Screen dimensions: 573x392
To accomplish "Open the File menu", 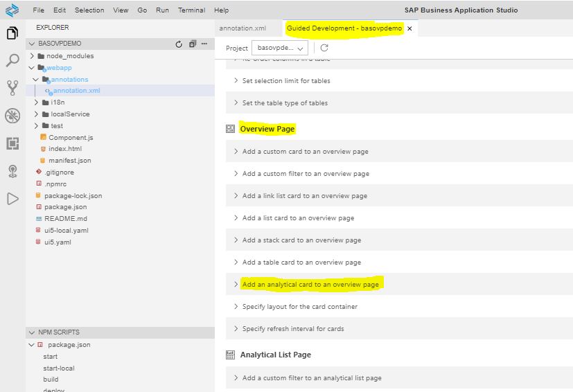I will [38, 10].
